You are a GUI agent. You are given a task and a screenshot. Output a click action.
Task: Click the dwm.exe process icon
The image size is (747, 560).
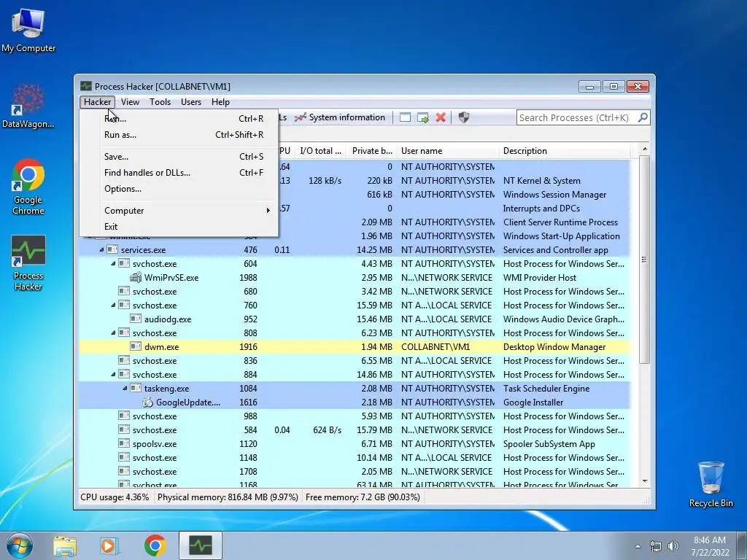136,346
